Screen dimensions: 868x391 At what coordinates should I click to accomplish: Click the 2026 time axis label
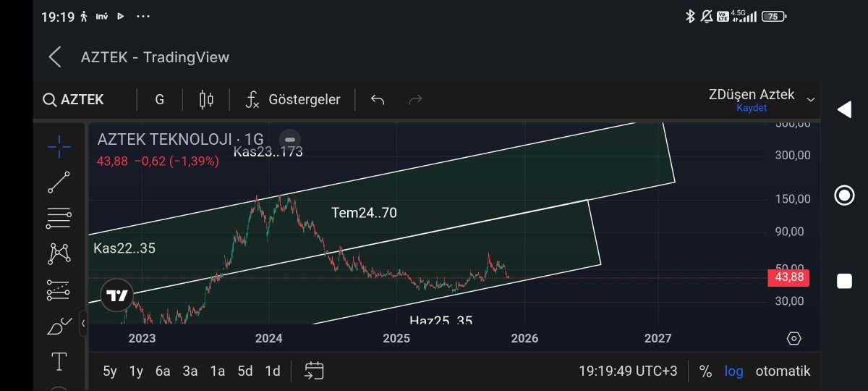[524, 338]
